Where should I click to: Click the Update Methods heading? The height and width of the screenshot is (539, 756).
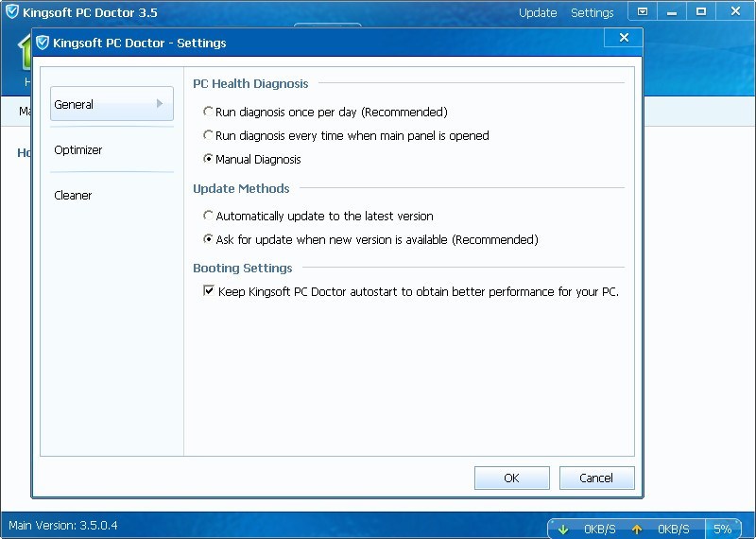tap(241, 188)
